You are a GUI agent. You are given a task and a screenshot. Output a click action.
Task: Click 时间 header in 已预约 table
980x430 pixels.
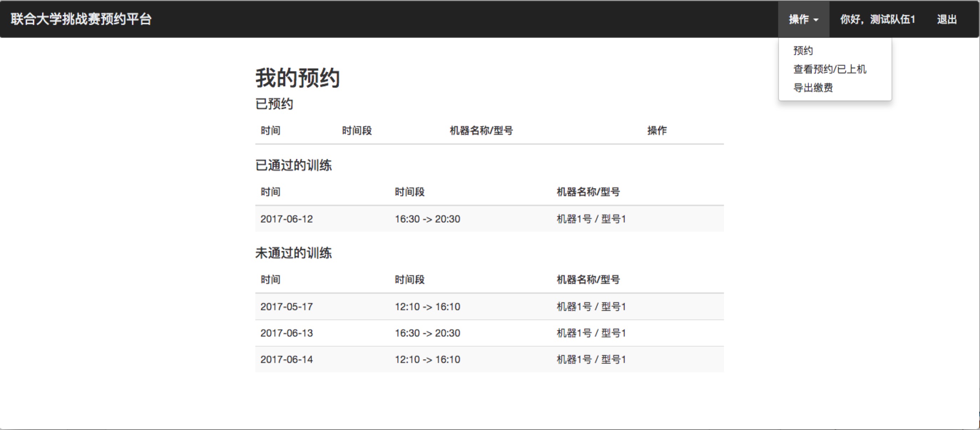[270, 130]
